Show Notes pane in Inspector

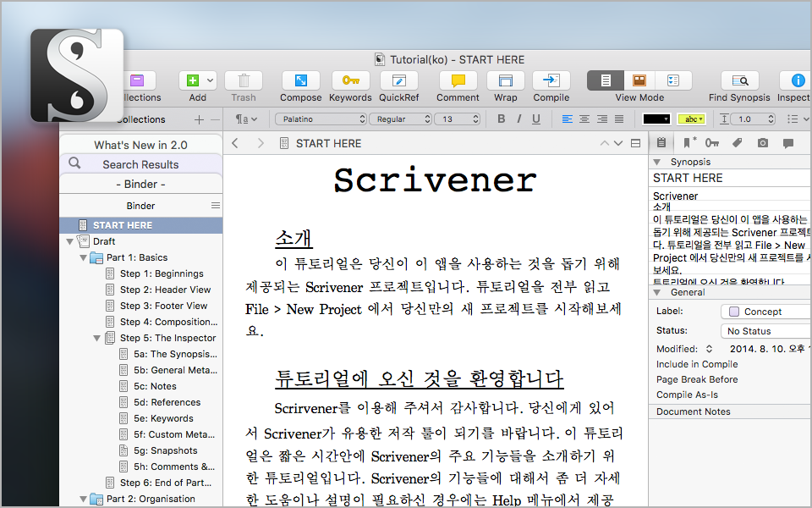pos(661,142)
